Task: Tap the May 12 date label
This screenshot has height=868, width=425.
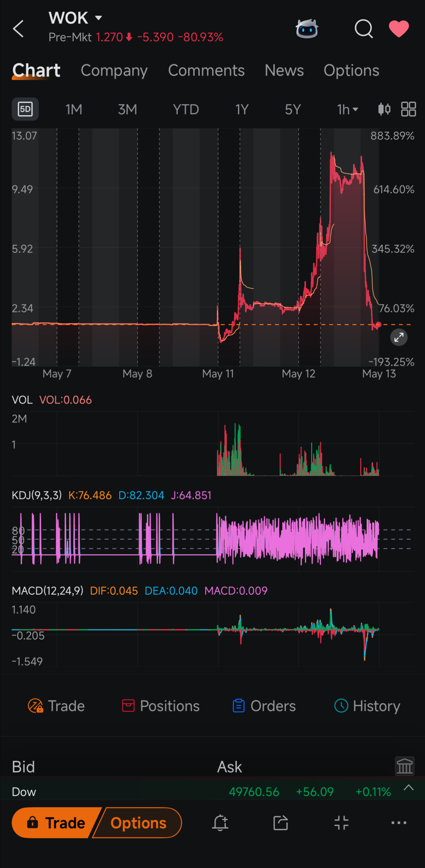Action: tap(299, 373)
